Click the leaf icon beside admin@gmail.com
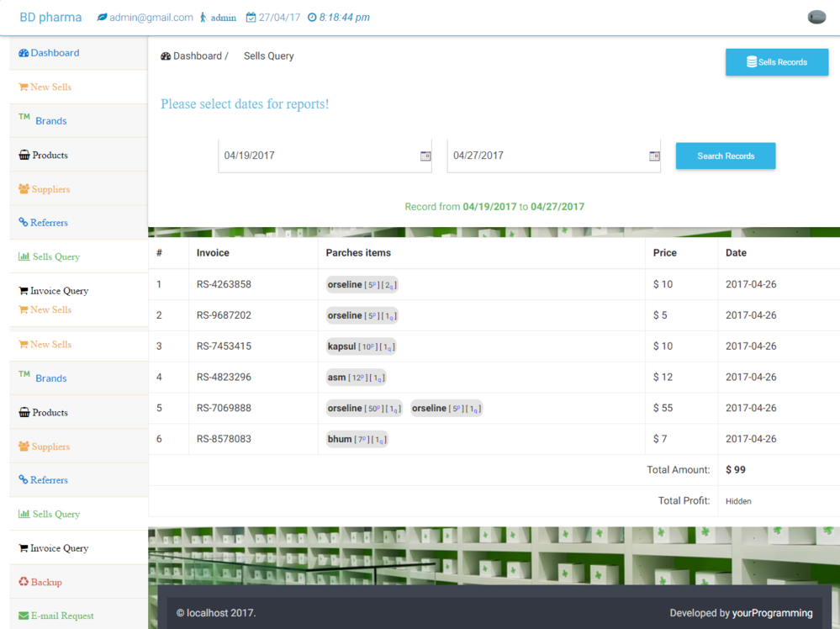This screenshot has height=629, width=840. point(102,18)
